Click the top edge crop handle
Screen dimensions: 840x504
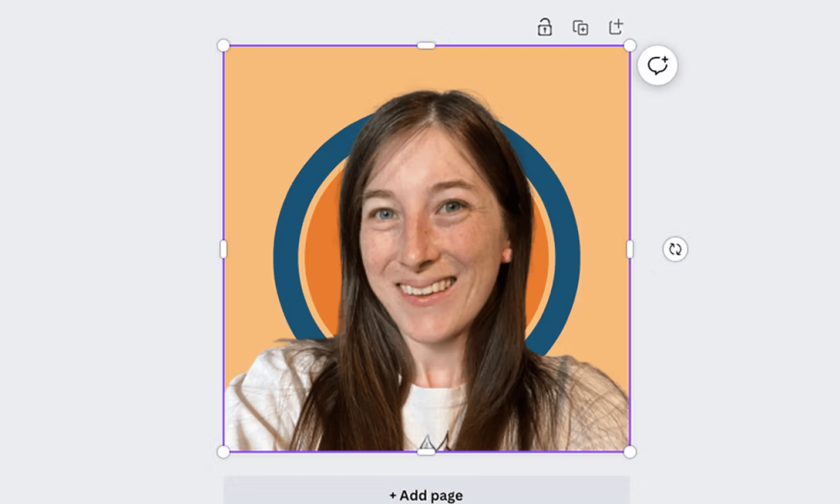427,45
